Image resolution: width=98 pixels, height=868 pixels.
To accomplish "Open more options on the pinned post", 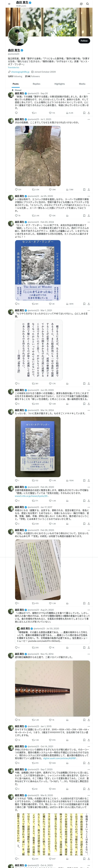I will point(89,93).
